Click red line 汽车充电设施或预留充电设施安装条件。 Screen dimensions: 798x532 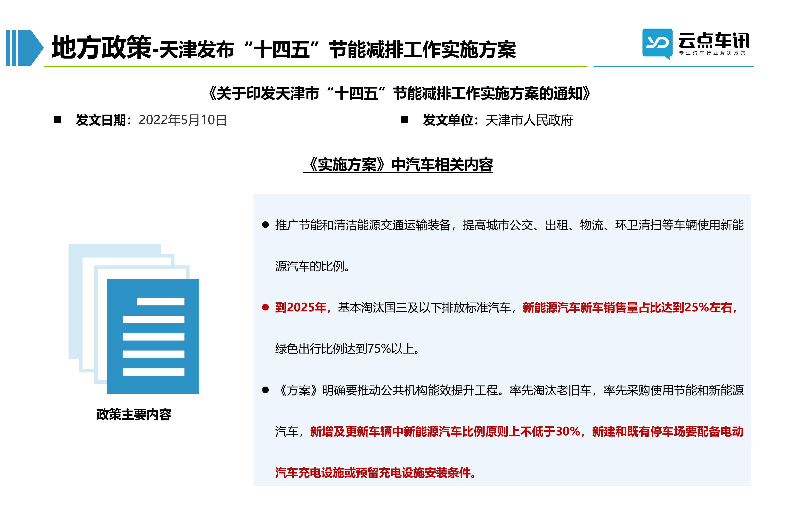(376, 473)
